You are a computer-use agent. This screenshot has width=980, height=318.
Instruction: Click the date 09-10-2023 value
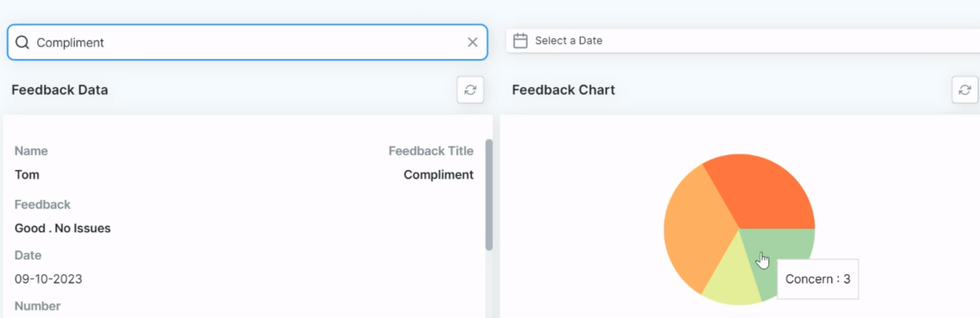point(49,279)
